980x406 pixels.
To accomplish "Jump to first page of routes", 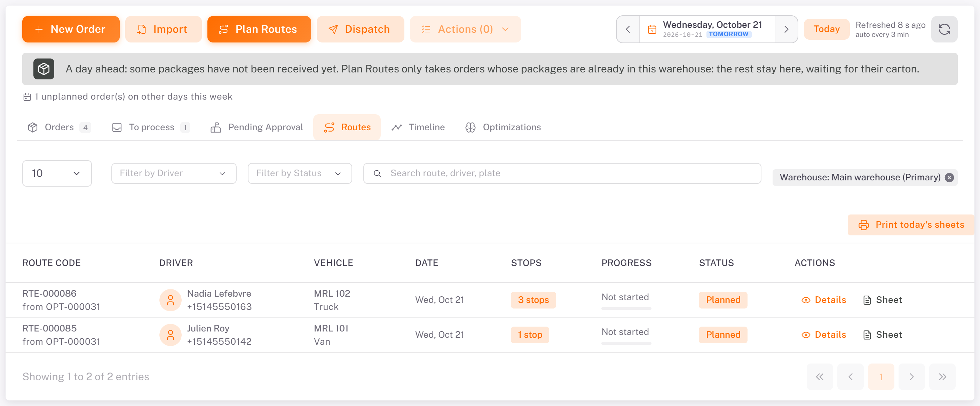I will pos(820,377).
